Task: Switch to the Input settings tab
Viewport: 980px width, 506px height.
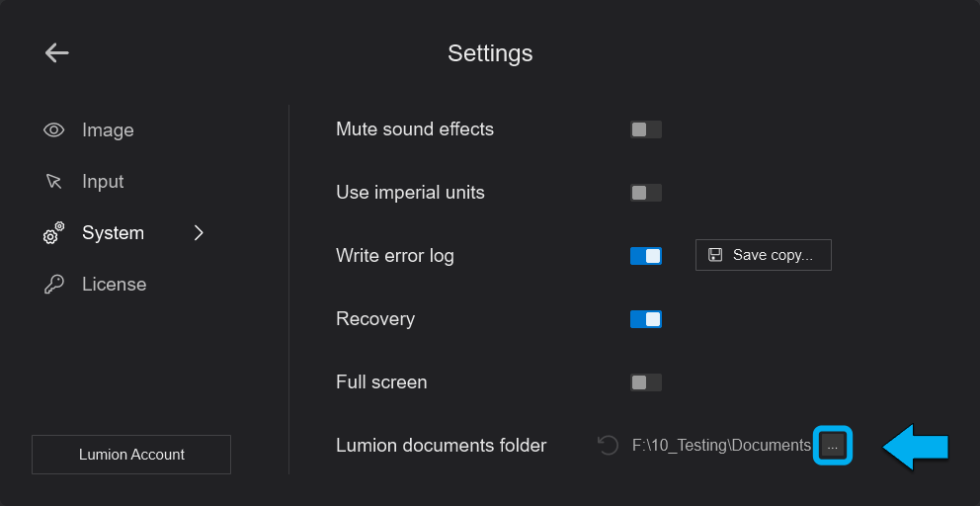Action: (x=103, y=182)
